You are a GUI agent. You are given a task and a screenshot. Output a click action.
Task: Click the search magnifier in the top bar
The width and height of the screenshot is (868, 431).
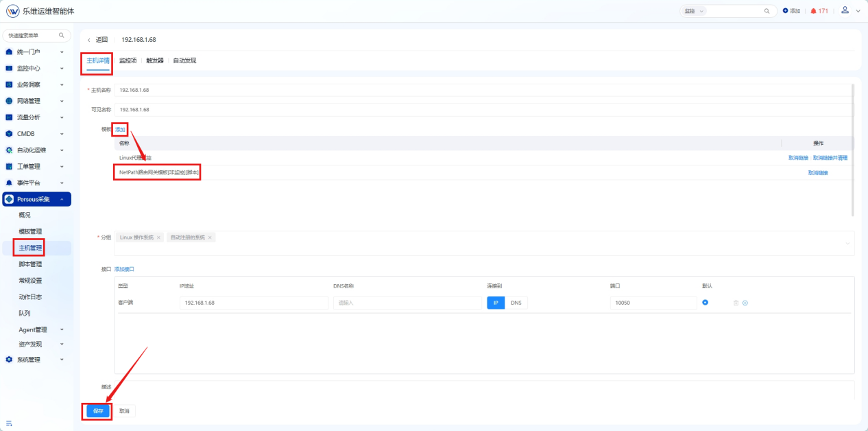point(767,11)
